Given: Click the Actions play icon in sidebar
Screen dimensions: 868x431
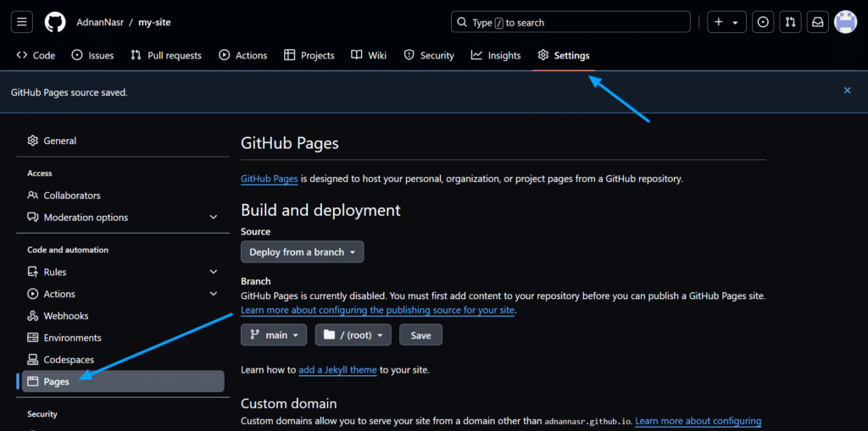Looking at the screenshot, I should coord(33,294).
